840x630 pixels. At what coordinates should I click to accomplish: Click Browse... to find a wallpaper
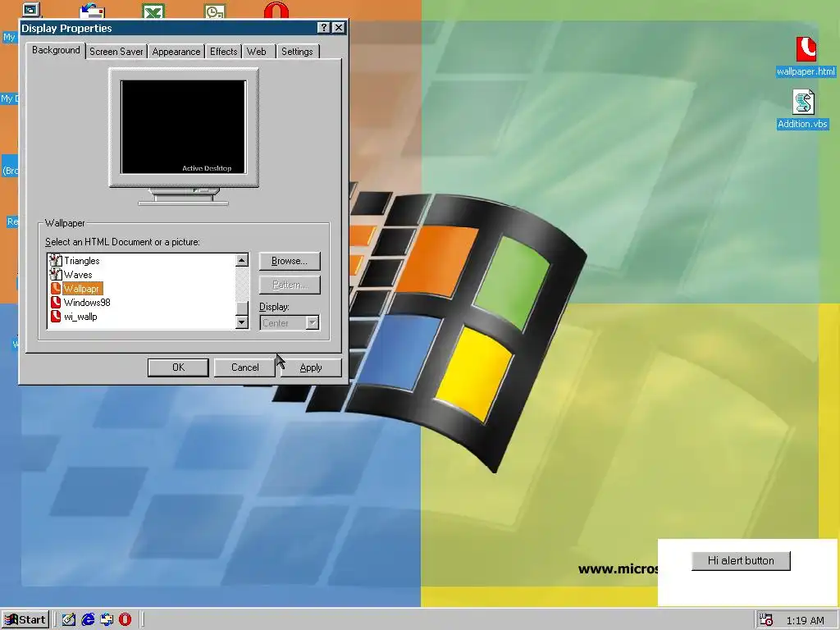(x=290, y=261)
